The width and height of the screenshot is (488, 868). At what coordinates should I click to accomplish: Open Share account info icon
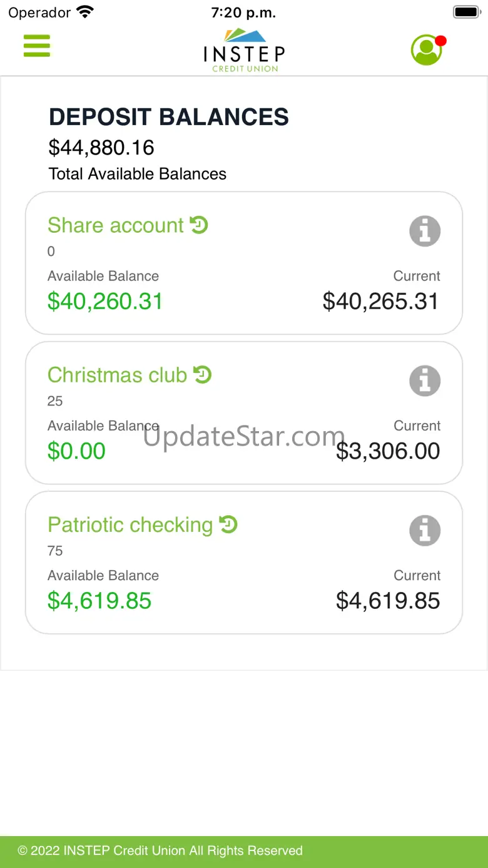tap(425, 231)
